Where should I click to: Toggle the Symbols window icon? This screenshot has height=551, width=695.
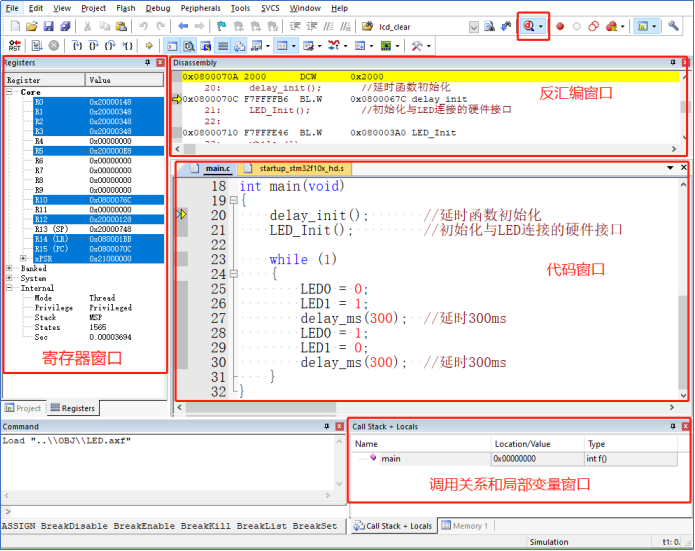coord(206,46)
